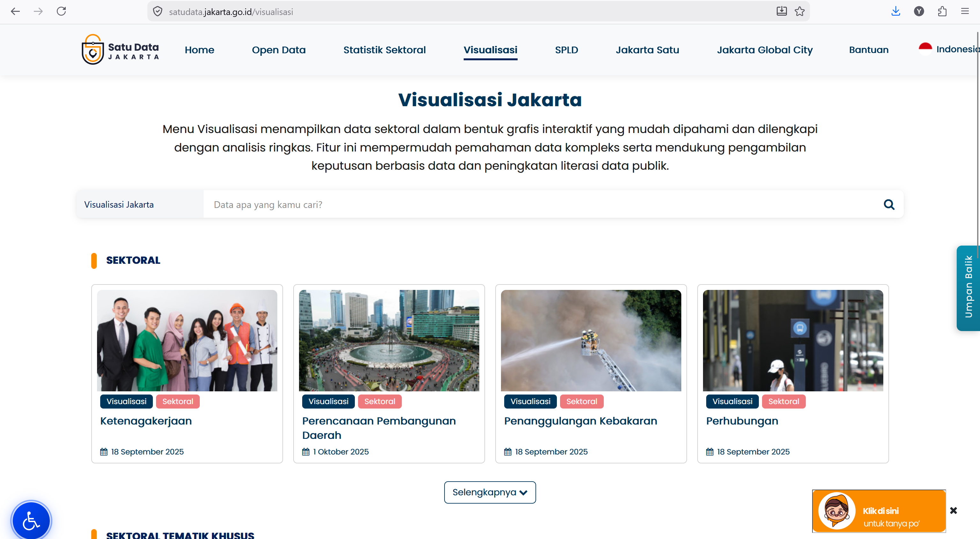
Task: Click Sektoral tag on Ketenagakerjaan card
Action: 178,402
